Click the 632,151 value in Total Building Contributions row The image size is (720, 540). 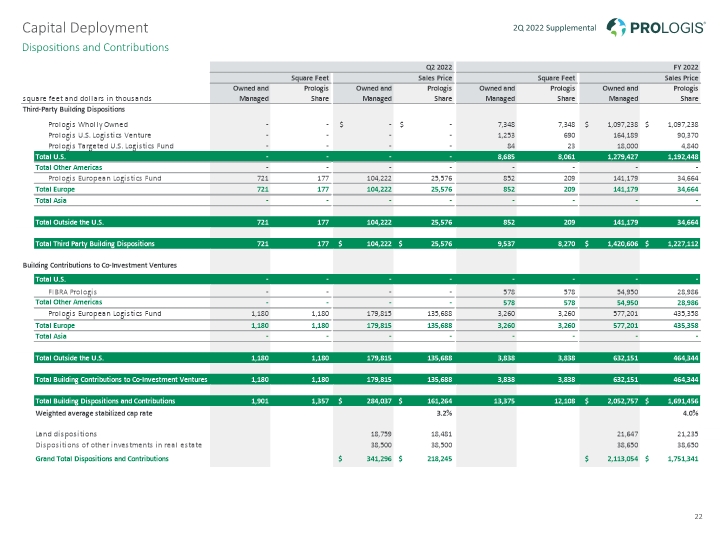tap(625, 380)
